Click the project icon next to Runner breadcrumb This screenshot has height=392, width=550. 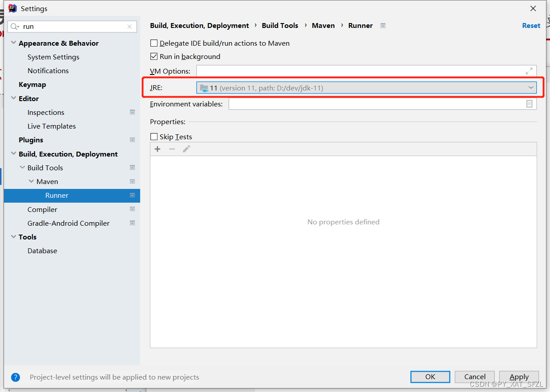pos(383,25)
